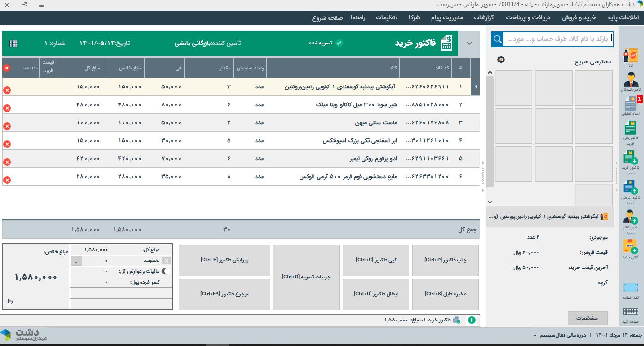Open جزئیات تسویه settlement details
This screenshot has width=644, height=346.
click(x=306, y=277)
